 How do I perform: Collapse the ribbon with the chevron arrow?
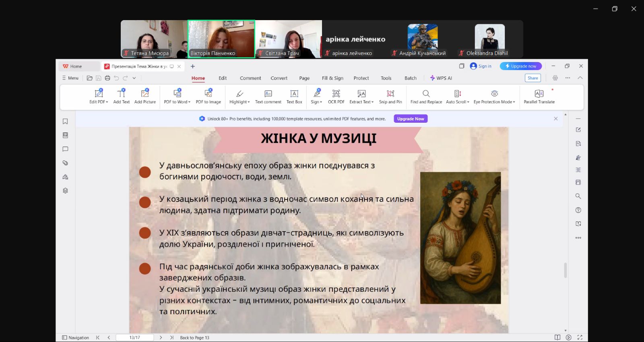click(x=580, y=78)
